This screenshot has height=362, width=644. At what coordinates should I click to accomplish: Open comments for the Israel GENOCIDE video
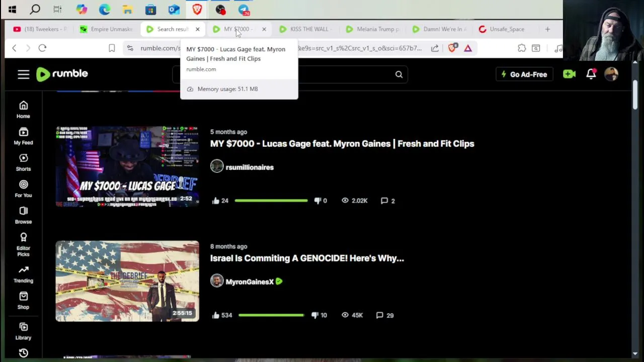384,315
